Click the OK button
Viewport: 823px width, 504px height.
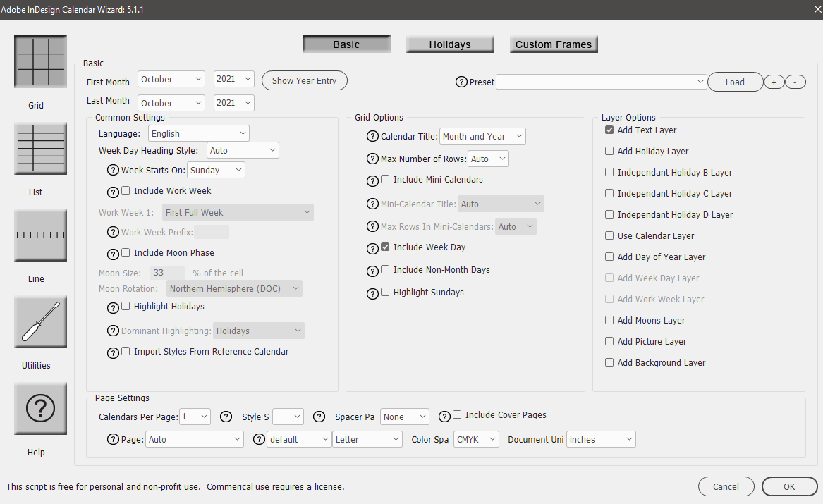[789, 486]
